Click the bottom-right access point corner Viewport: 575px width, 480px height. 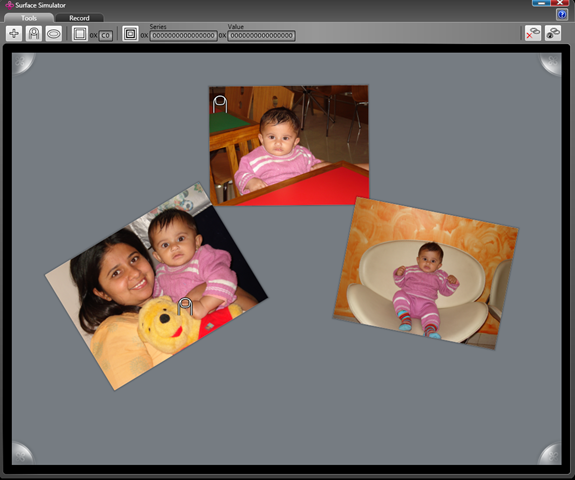pos(551,455)
